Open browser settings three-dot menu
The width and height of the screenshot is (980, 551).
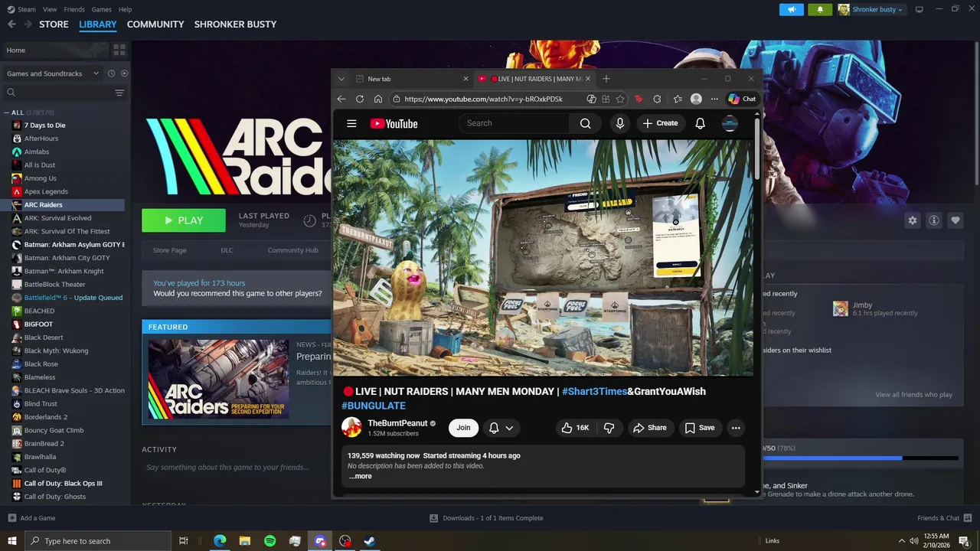[x=714, y=99]
